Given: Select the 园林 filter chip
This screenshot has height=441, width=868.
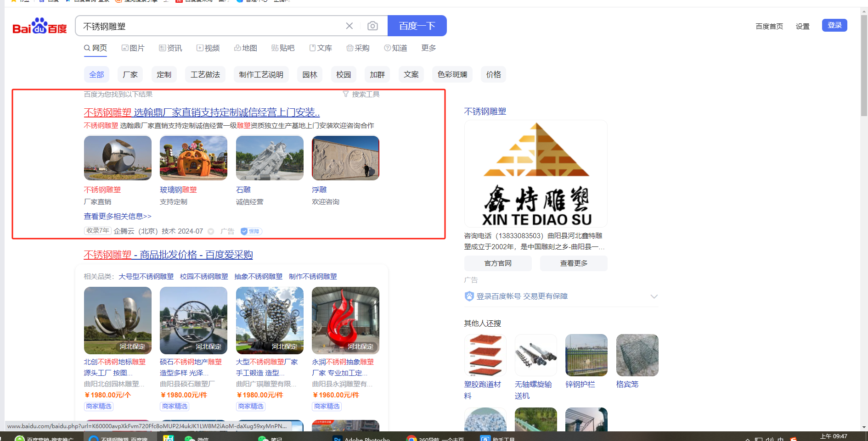Looking at the screenshot, I should [310, 74].
